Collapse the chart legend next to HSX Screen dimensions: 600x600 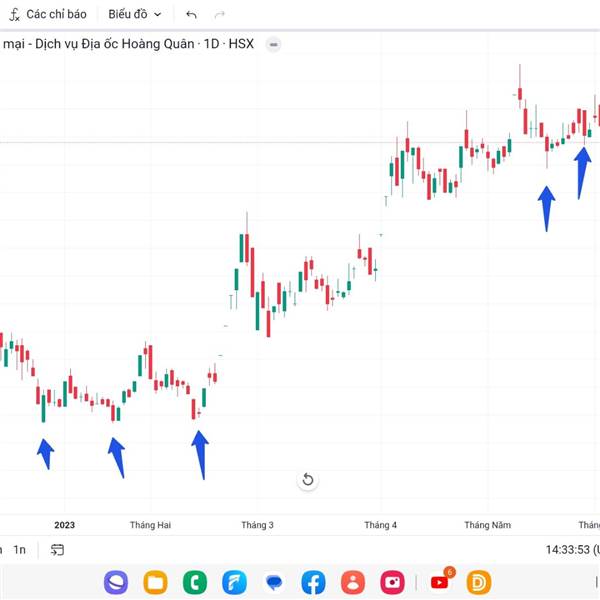pos(274,44)
